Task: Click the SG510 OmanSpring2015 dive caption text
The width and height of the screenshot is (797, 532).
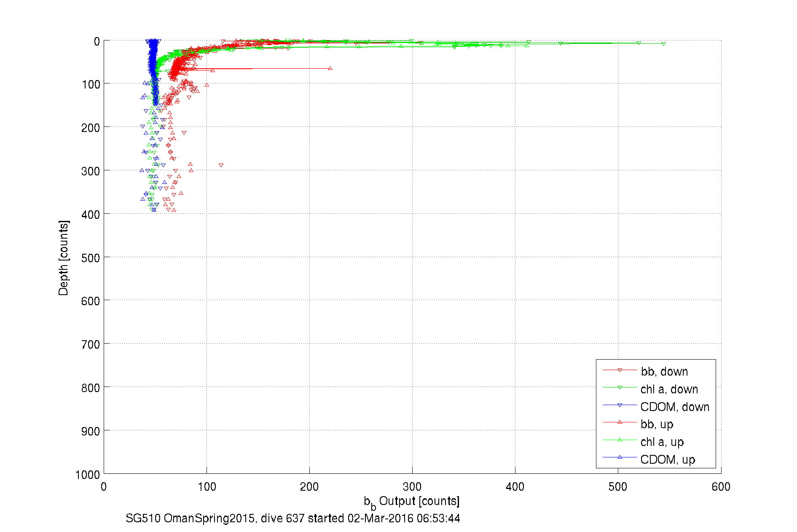Action: coord(293,518)
